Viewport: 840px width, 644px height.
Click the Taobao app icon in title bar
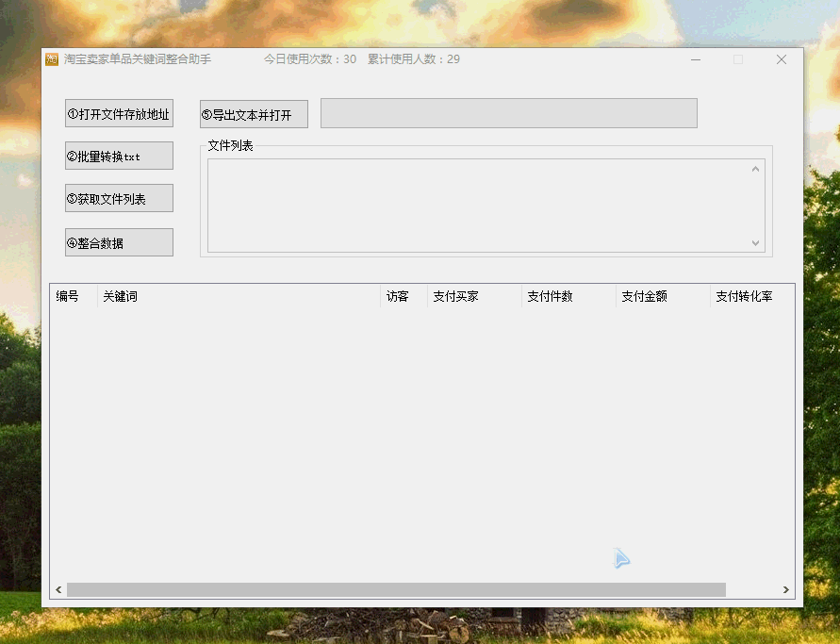(x=53, y=59)
